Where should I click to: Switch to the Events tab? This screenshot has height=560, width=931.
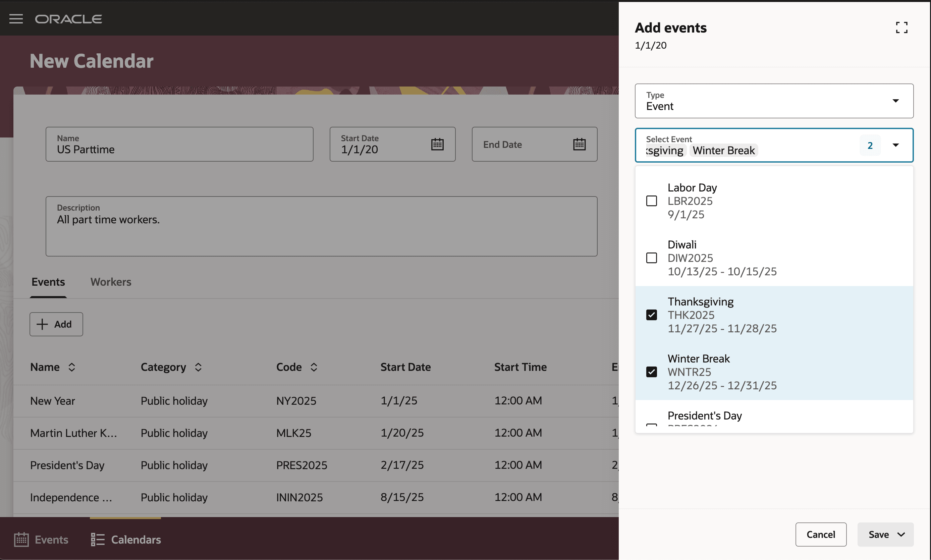(48, 282)
